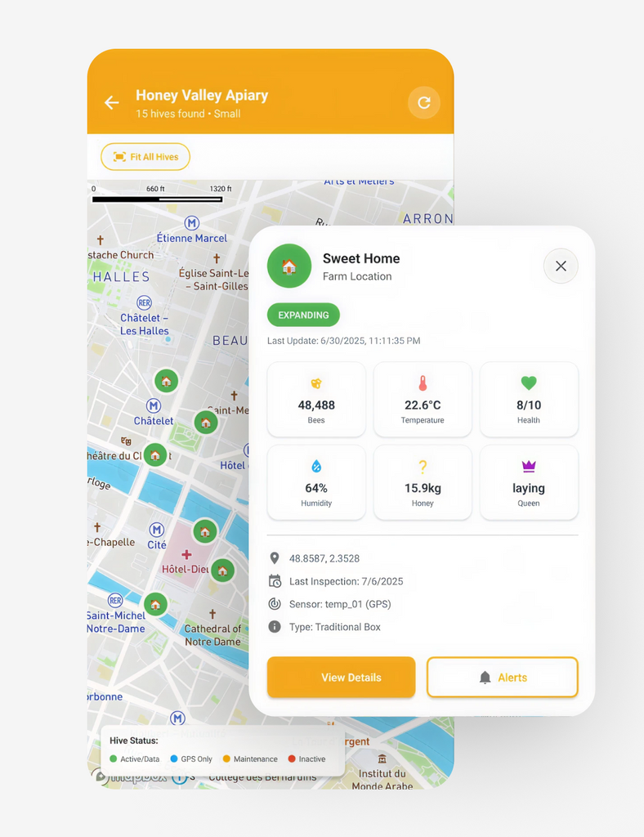
Task: Select hive marker near Saint-Michel Notre-Dame
Action: point(155,604)
